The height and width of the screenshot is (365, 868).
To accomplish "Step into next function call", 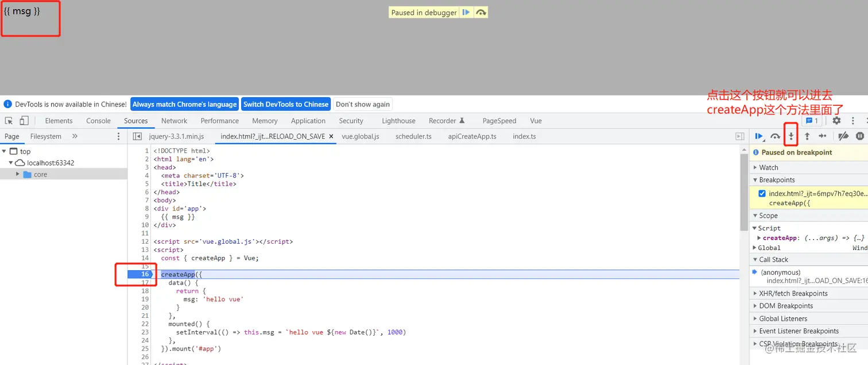I will 791,136.
